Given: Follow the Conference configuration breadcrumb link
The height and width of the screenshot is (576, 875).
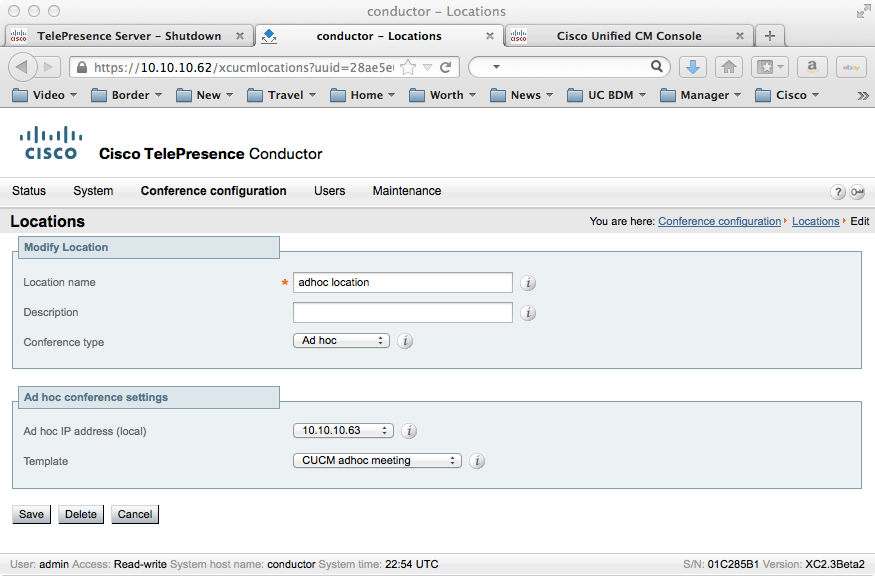Looking at the screenshot, I should pyautogui.click(x=719, y=221).
